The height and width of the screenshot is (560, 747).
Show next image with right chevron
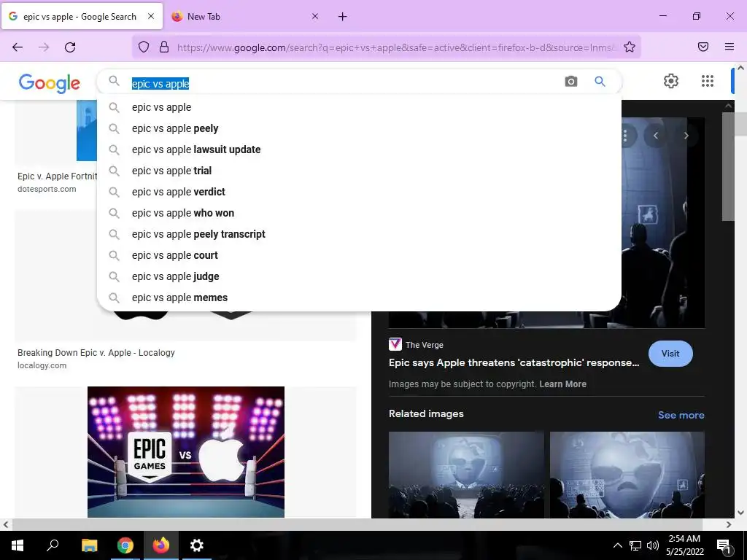coord(686,136)
